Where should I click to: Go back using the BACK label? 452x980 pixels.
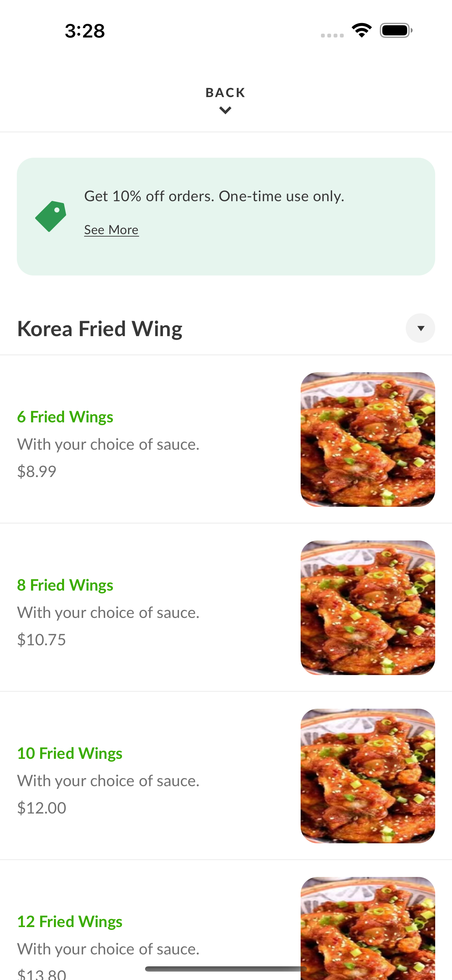tap(226, 93)
